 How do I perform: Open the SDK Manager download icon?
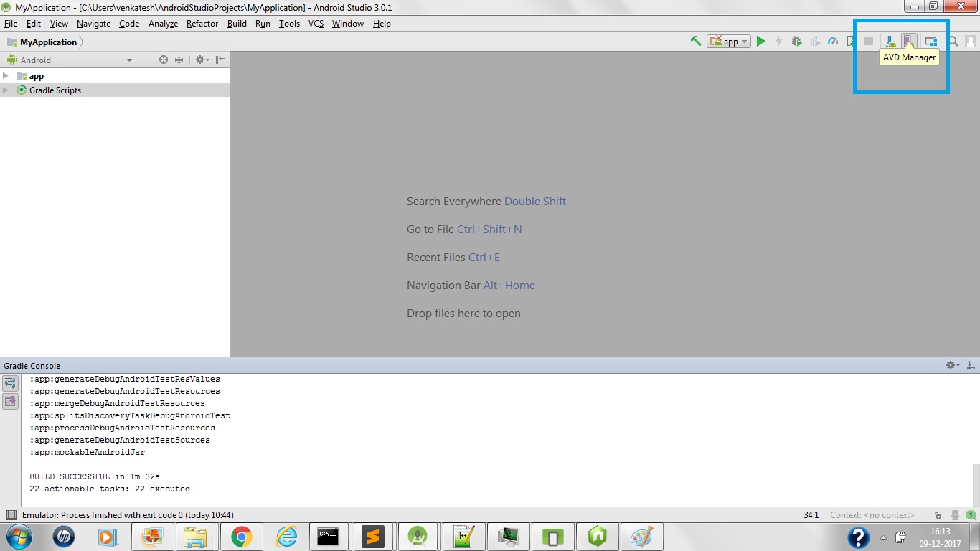[x=890, y=42]
